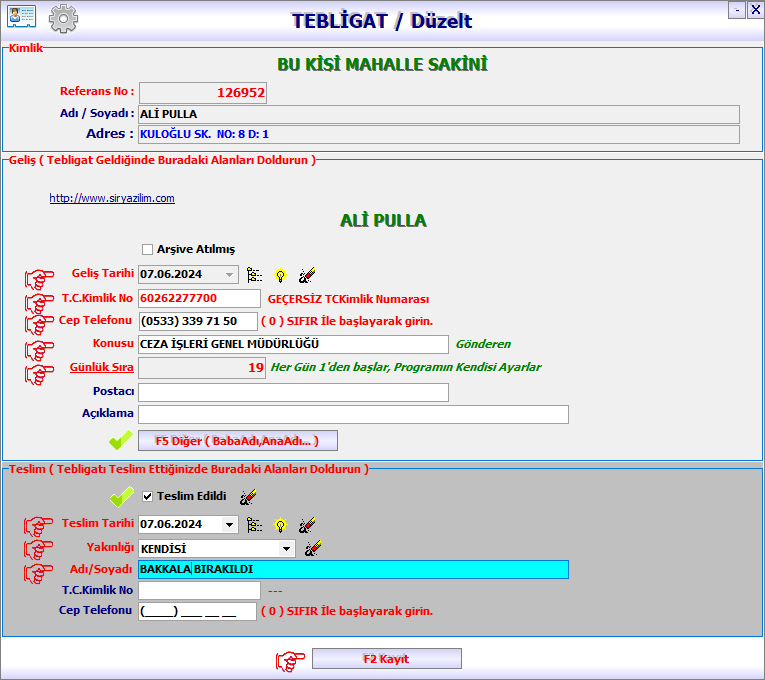Click the eraser icon next to Yakınlığı dropdown
The height and width of the screenshot is (680, 765).
point(313,548)
